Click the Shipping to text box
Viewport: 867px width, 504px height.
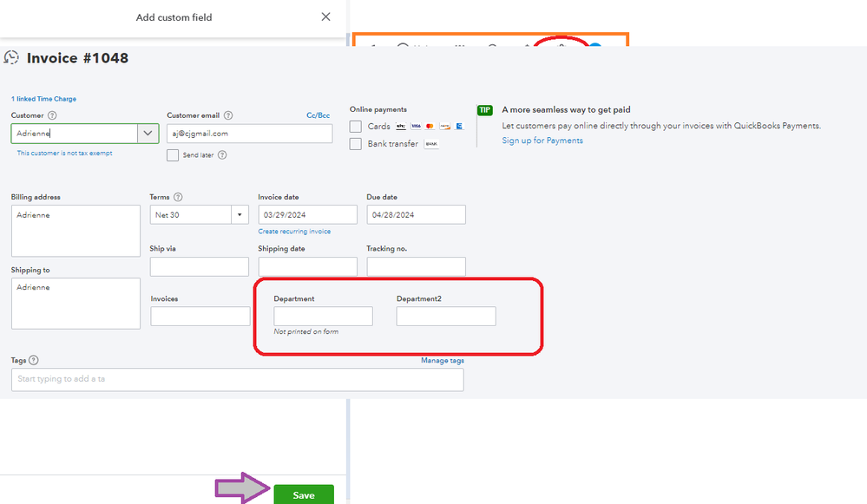[x=76, y=304]
